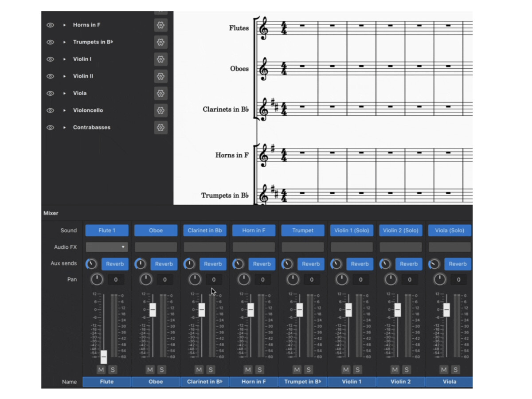Click the Mixer panel title
This screenshot has width=532, height=399.
pos(51,213)
